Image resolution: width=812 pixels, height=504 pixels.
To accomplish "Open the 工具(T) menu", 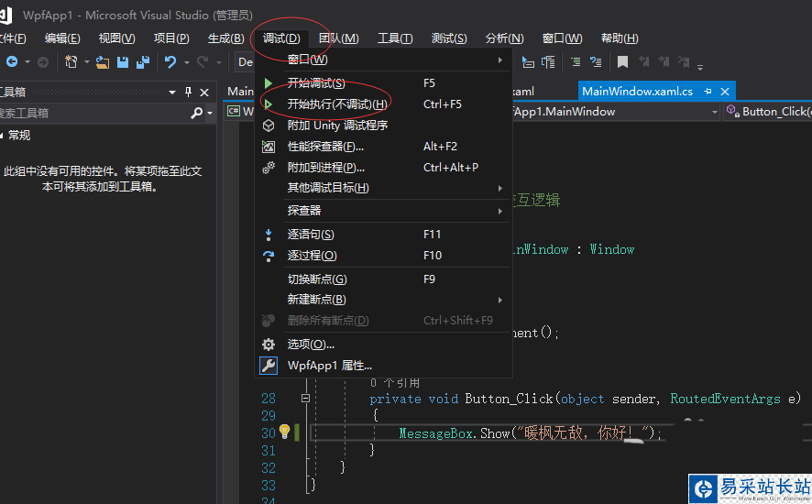I will (395, 38).
